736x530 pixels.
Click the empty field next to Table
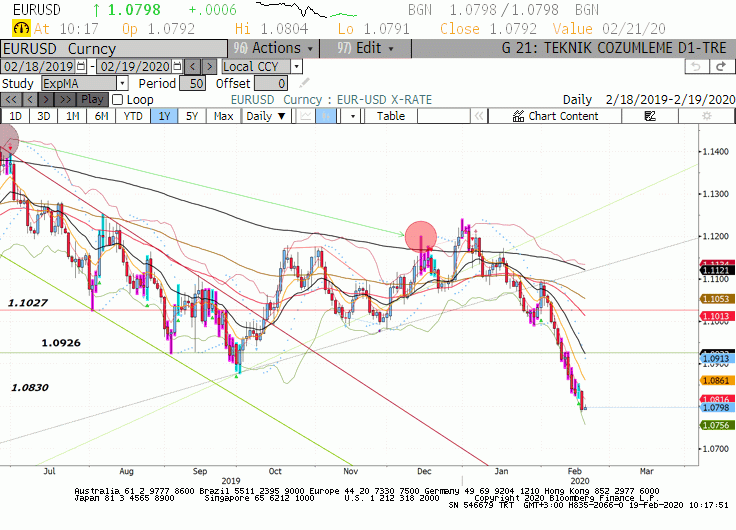pos(443,116)
